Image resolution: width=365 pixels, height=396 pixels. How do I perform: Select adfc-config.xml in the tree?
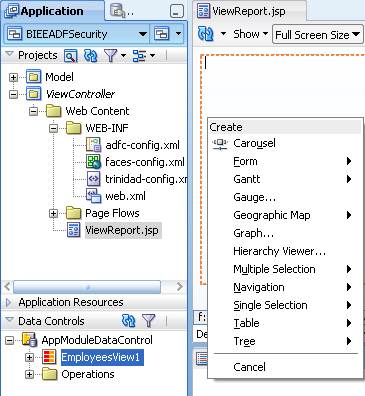[142, 145]
